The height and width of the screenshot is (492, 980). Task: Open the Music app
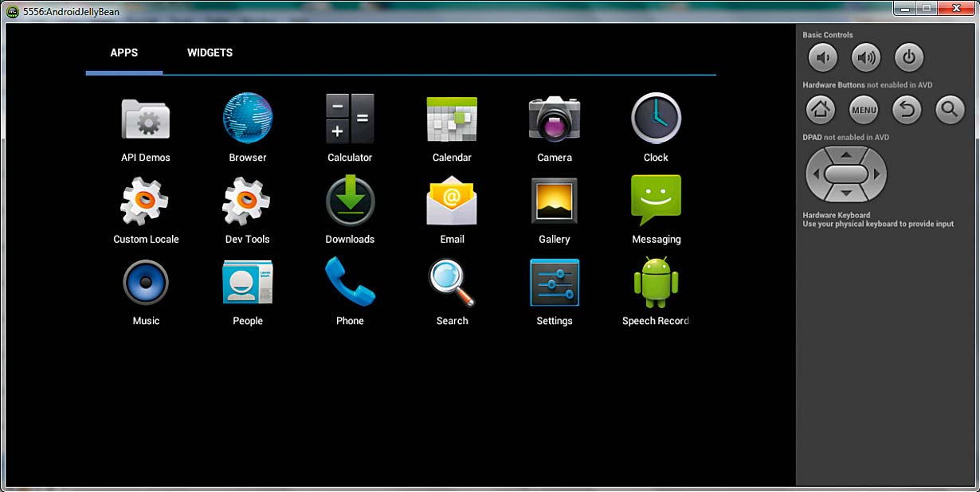coord(146,293)
